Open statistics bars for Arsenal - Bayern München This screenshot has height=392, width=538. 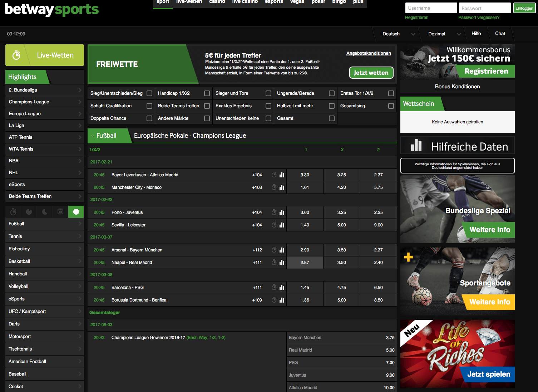(282, 250)
